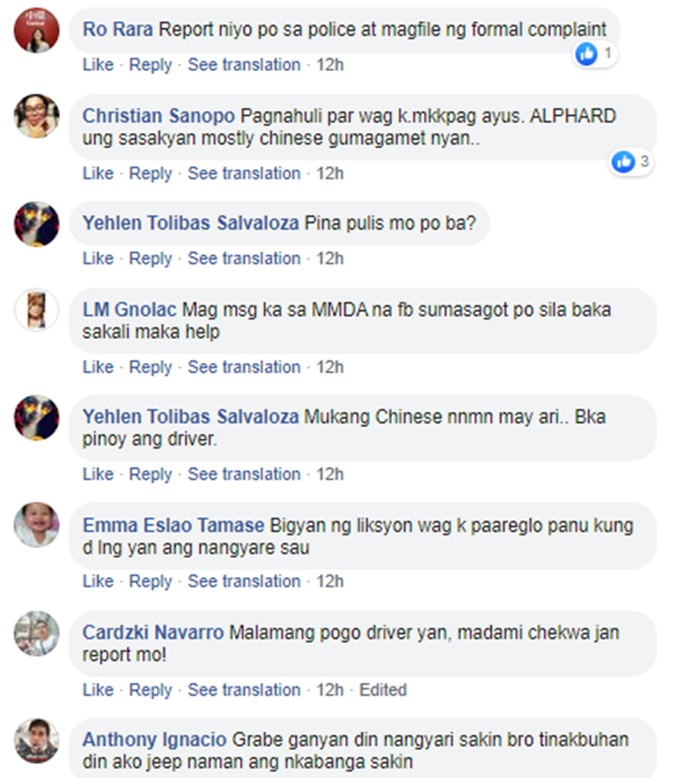700x778 pixels.
Task: Open Emma Eslao Tamase's avatar
Action: point(36,525)
